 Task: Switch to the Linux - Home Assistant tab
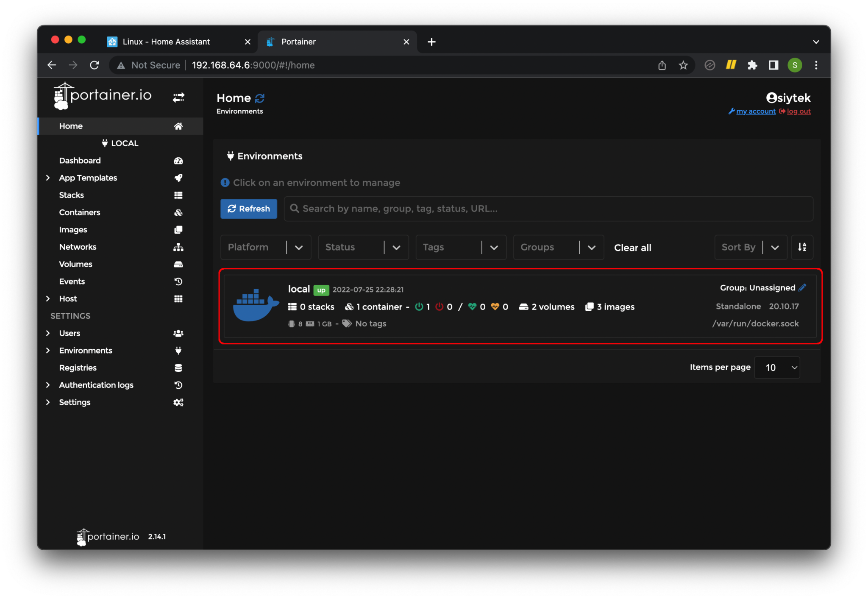[x=167, y=42]
